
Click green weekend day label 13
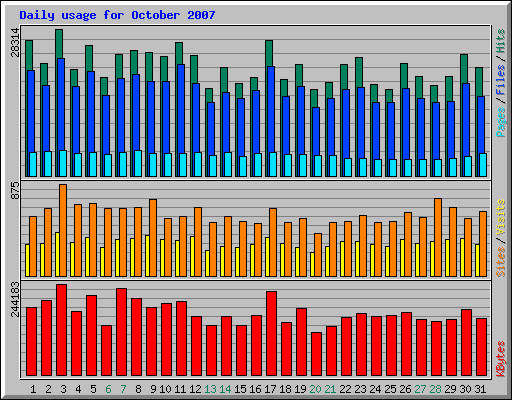pyautogui.click(x=210, y=389)
